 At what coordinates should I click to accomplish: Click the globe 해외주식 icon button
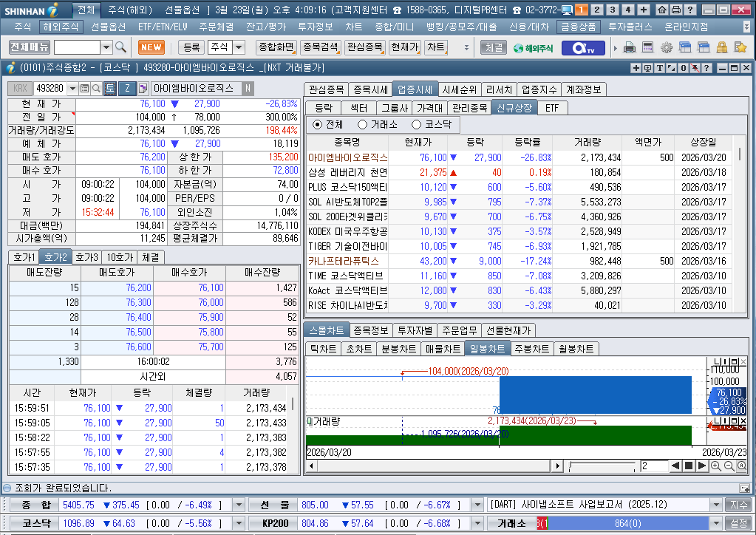534,48
